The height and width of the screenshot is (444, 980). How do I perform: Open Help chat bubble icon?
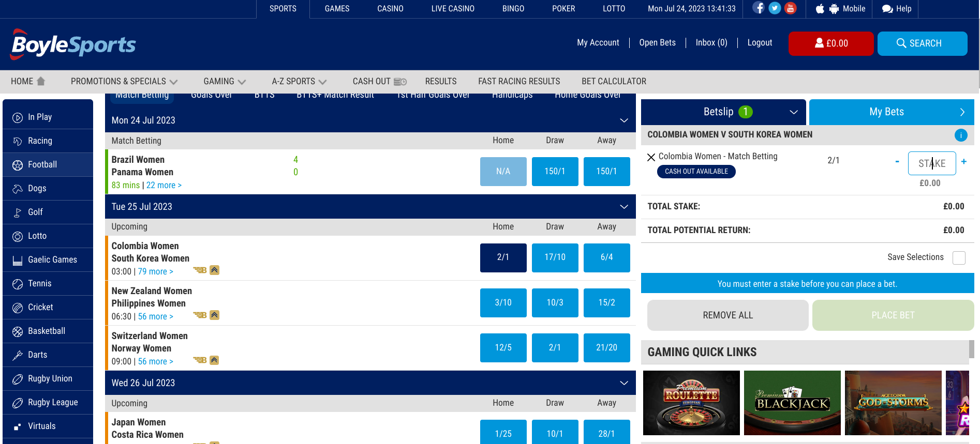point(887,9)
